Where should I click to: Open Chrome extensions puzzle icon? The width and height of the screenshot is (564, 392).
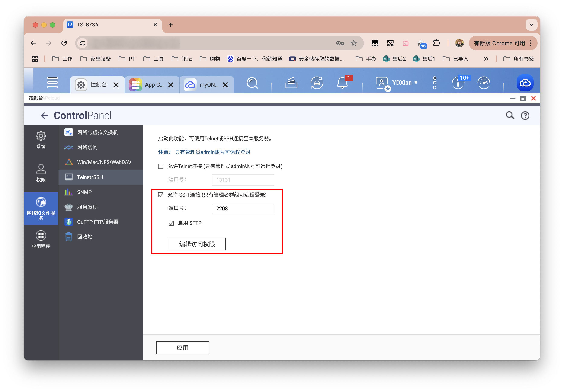436,43
